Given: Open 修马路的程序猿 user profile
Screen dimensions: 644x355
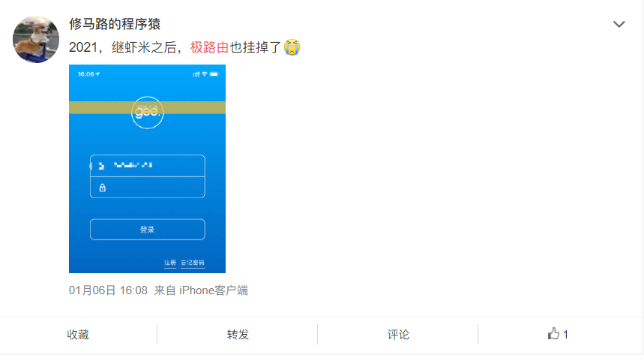Looking at the screenshot, I should (x=115, y=24).
